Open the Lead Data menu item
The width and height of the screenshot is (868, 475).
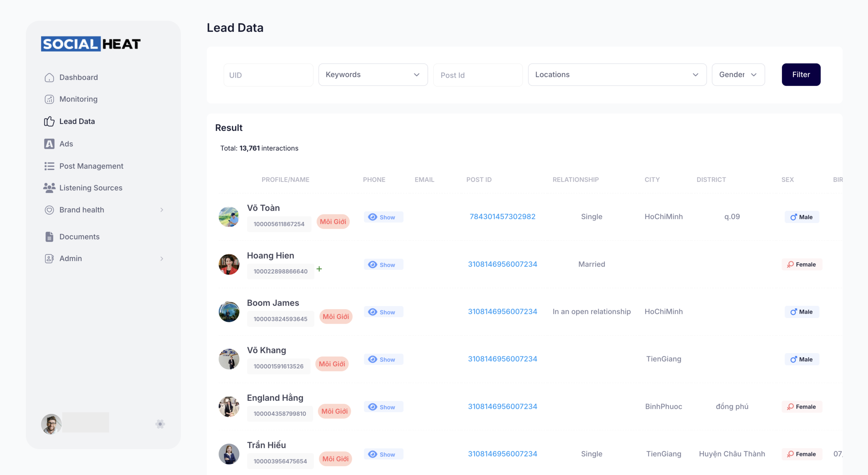click(x=77, y=121)
